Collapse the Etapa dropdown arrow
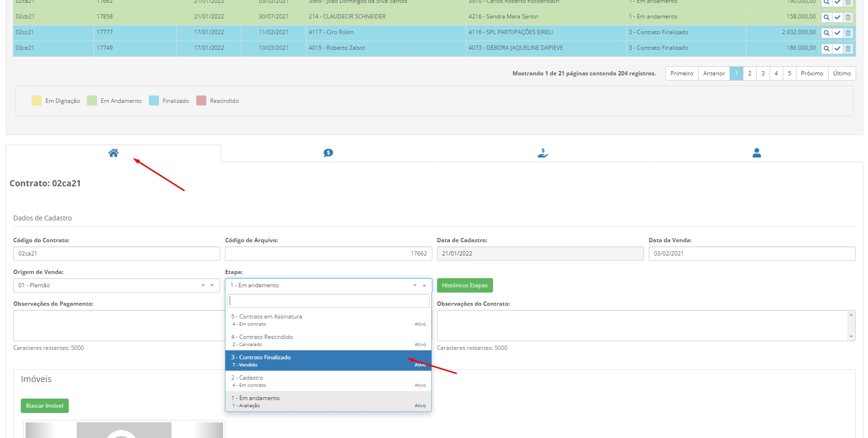Image resolution: width=868 pixels, height=438 pixels. tap(424, 285)
